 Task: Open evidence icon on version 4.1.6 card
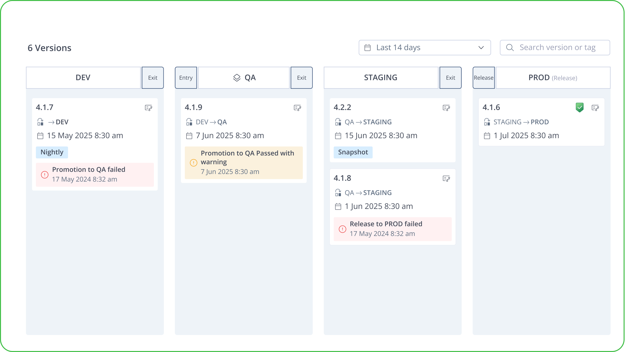595,108
